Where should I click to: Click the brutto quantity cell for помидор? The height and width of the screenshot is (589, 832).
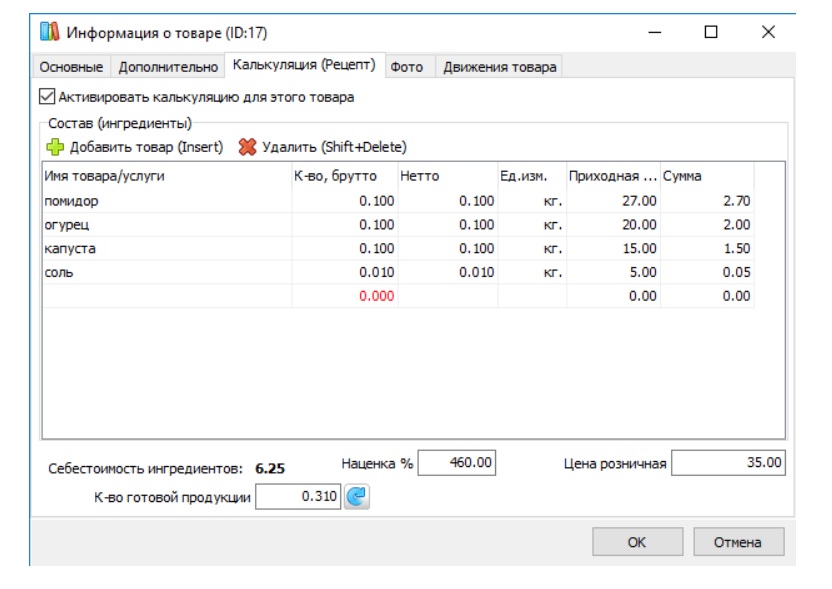[344, 201]
